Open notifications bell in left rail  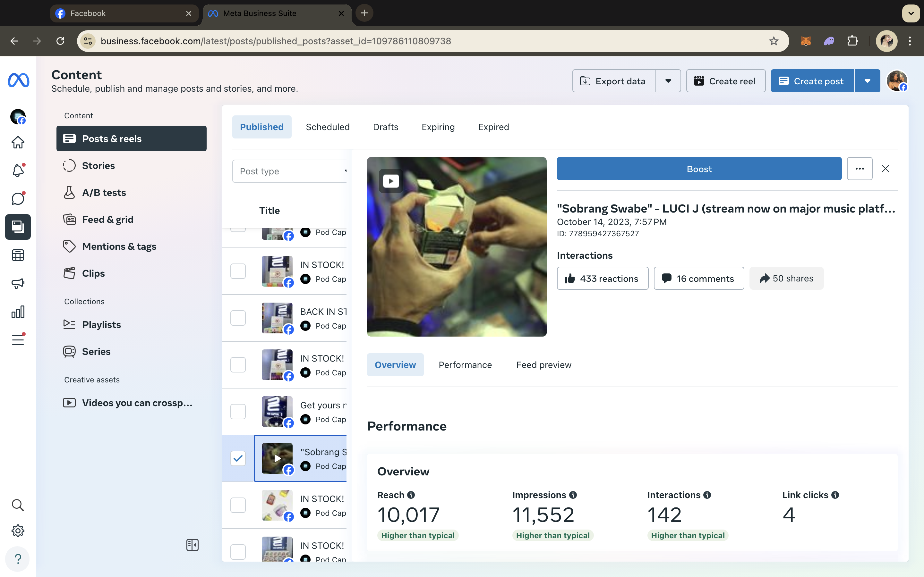tap(18, 170)
